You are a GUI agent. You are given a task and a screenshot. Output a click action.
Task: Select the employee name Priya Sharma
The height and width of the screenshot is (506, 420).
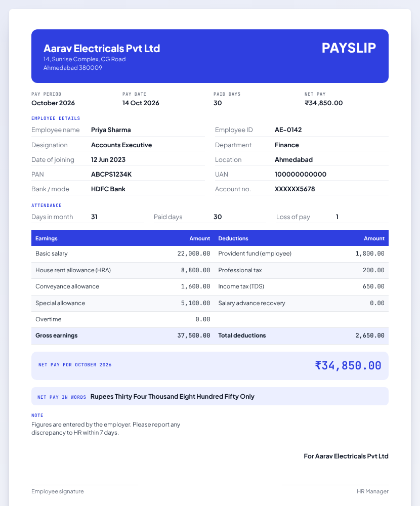point(111,130)
